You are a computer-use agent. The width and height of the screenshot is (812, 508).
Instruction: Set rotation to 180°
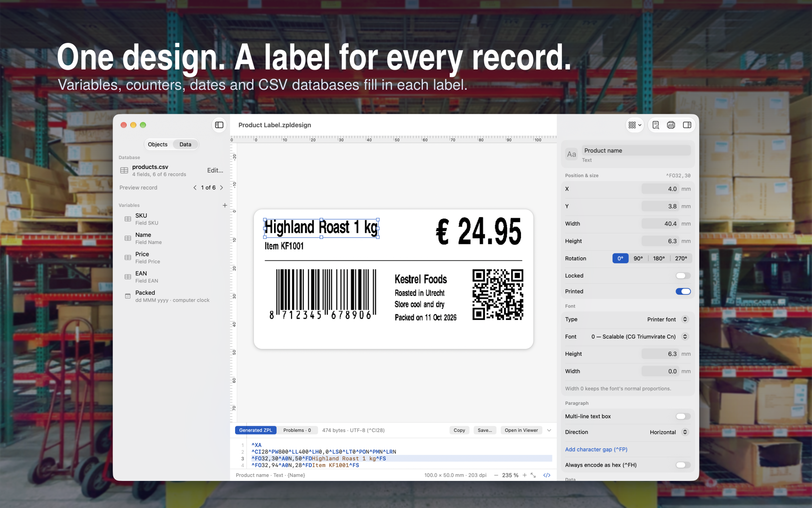(x=659, y=258)
